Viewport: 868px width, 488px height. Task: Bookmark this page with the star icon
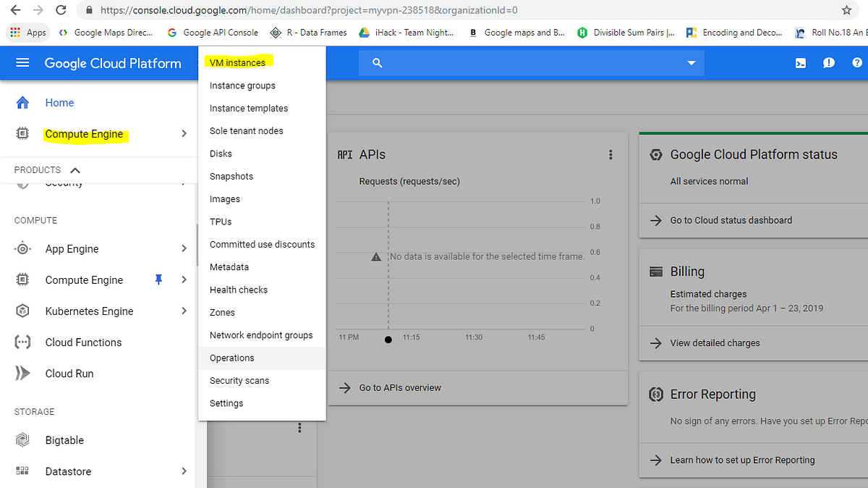pyautogui.click(x=846, y=11)
